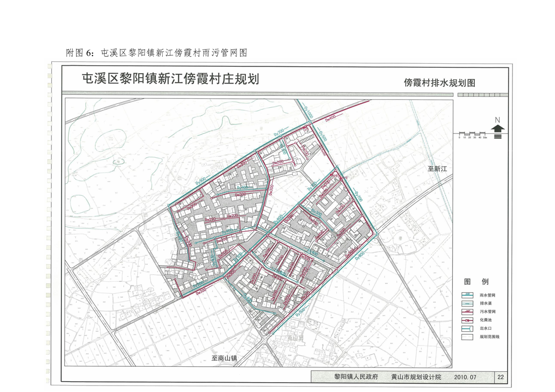Viewport: 555px width, 392px height.
Task: Click the 至新江 direction label
Action: (x=437, y=169)
